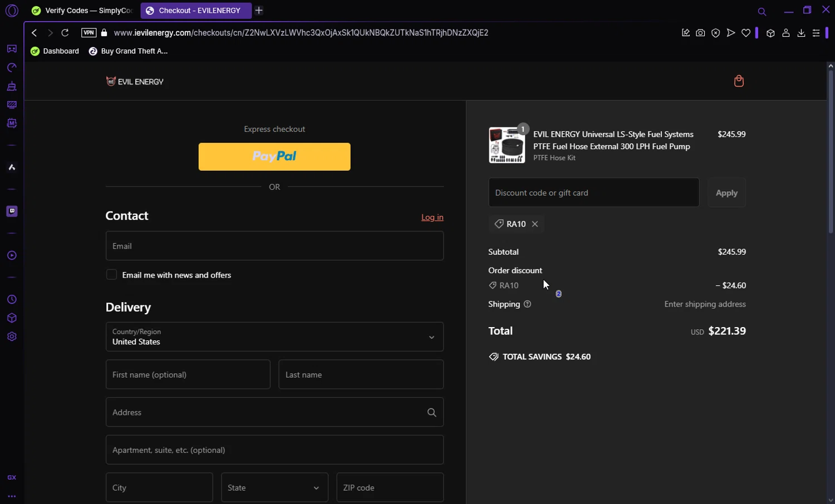
Task: Click the product title text
Action: (x=613, y=140)
